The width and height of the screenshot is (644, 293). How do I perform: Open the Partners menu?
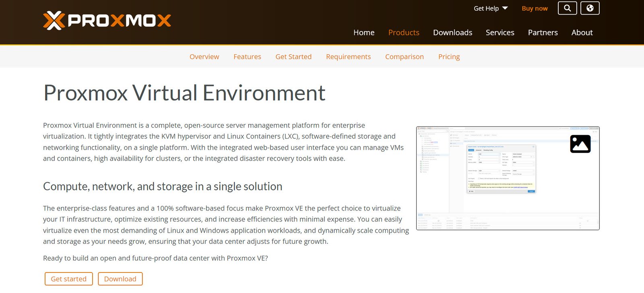(x=543, y=33)
